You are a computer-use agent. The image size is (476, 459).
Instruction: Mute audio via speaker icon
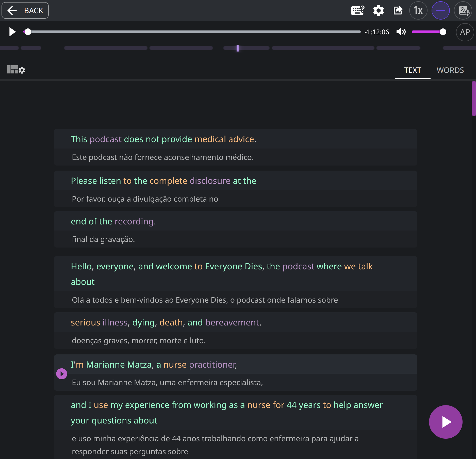[401, 32]
